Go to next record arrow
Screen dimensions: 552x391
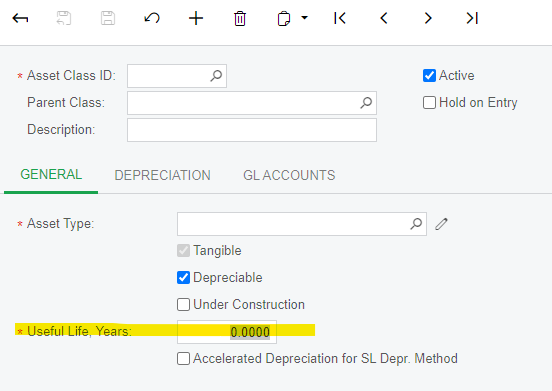(x=428, y=18)
